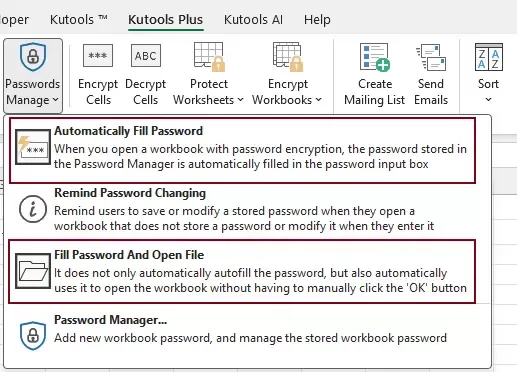The height and width of the screenshot is (372, 517).
Task: Click the Passwords Manage shield icon
Action: [33, 57]
